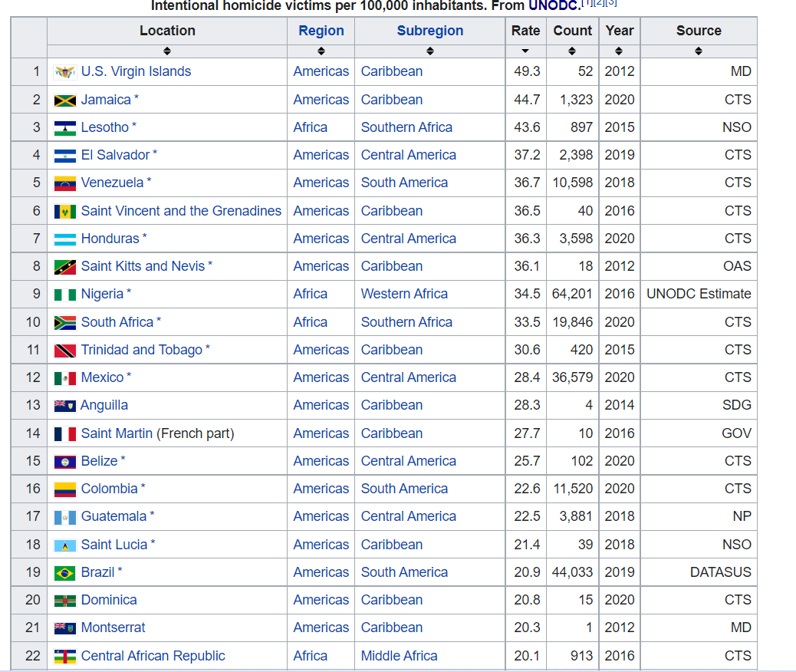This screenshot has height=672, width=796.
Task: Sort table by Year column arrows
Action: click(619, 51)
